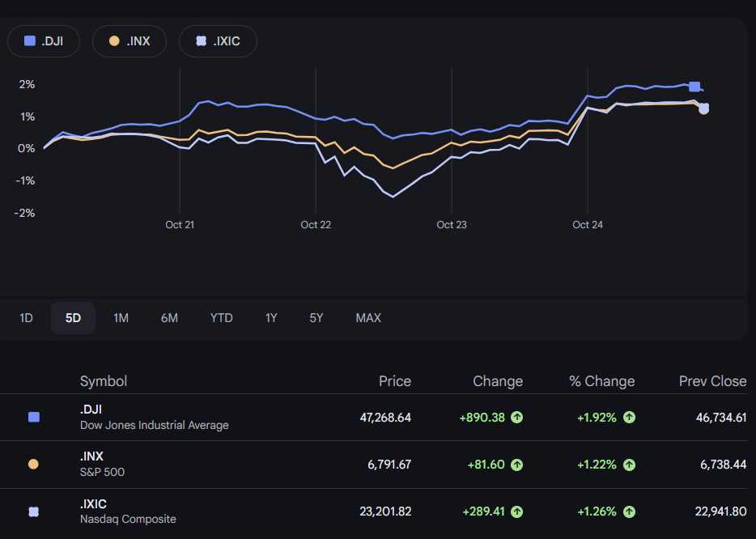The image size is (756, 539).
Task: Choose the 1Y time range
Action: click(x=271, y=318)
